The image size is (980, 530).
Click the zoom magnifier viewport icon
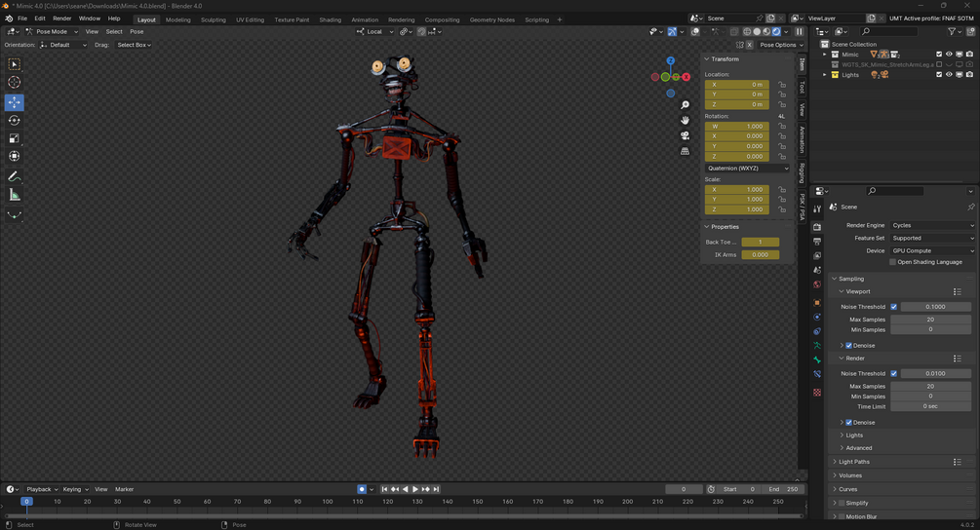[x=685, y=105]
